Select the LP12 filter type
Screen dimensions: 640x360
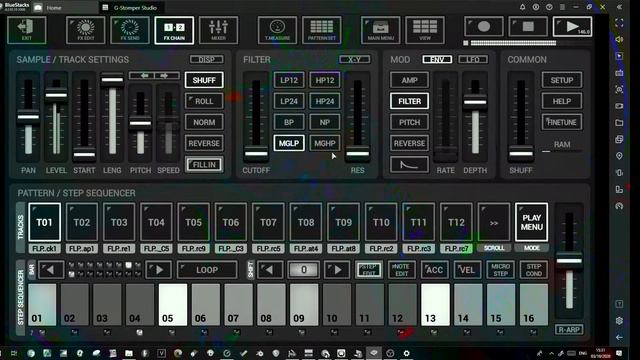pyautogui.click(x=289, y=80)
